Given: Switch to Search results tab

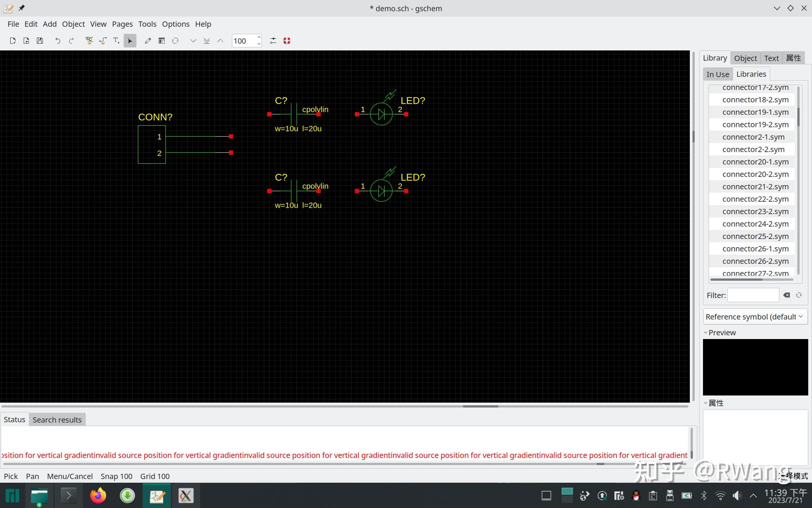Looking at the screenshot, I should pyautogui.click(x=57, y=420).
